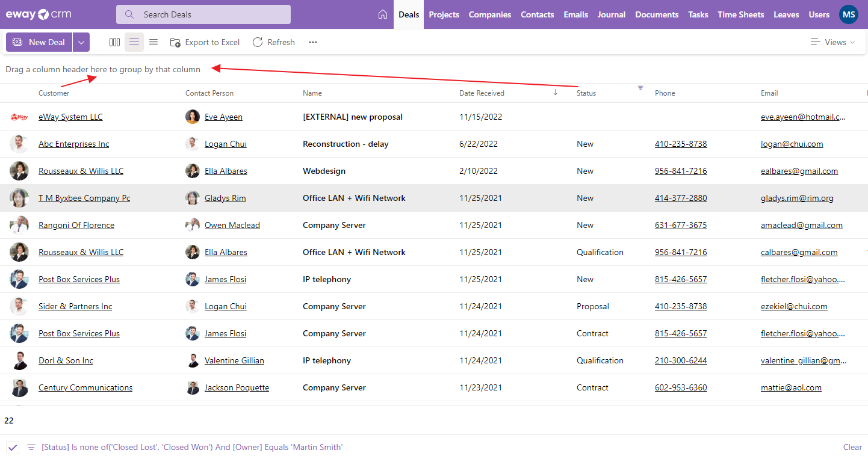Open the Home icon in navigation bar
Image resolution: width=868 pixels, height=459 pixels.
pos(383,14)
